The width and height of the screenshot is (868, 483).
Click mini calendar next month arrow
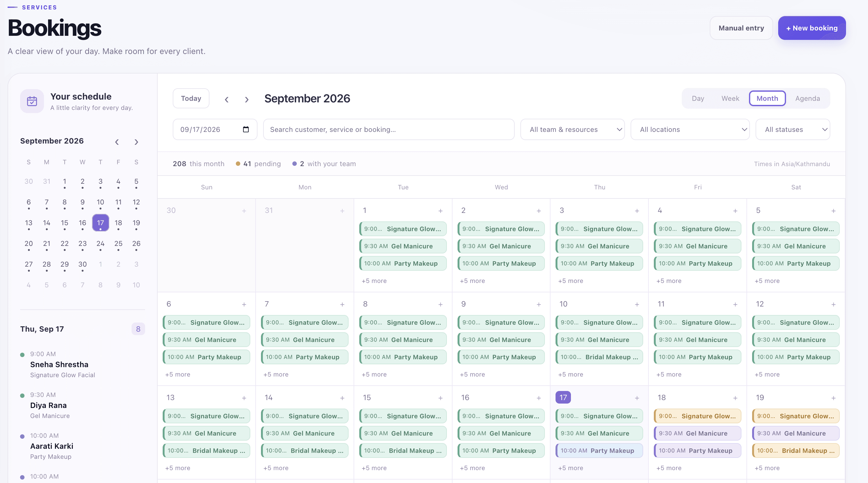pyautogui.click(x=136, y=142)
